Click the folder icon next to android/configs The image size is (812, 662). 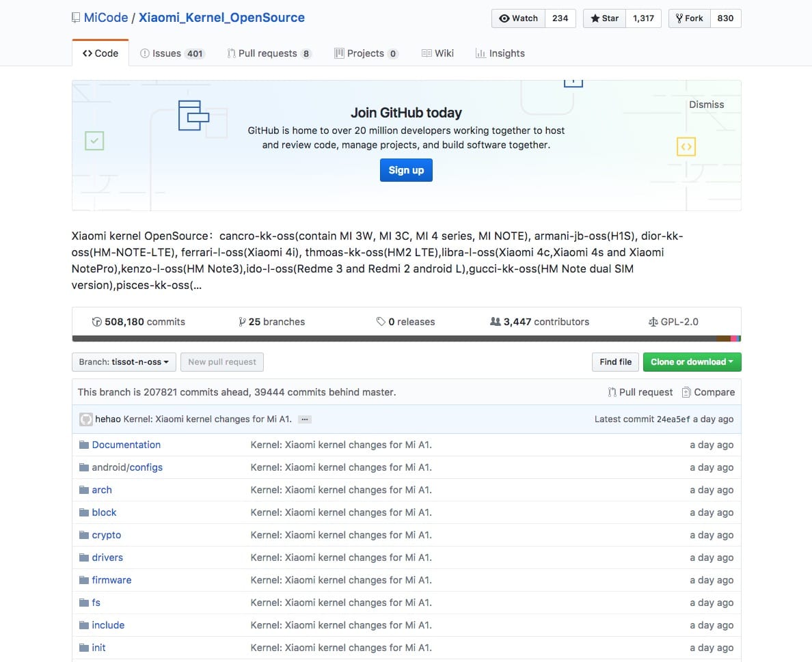pyautogui.click(x=84, y=467)
